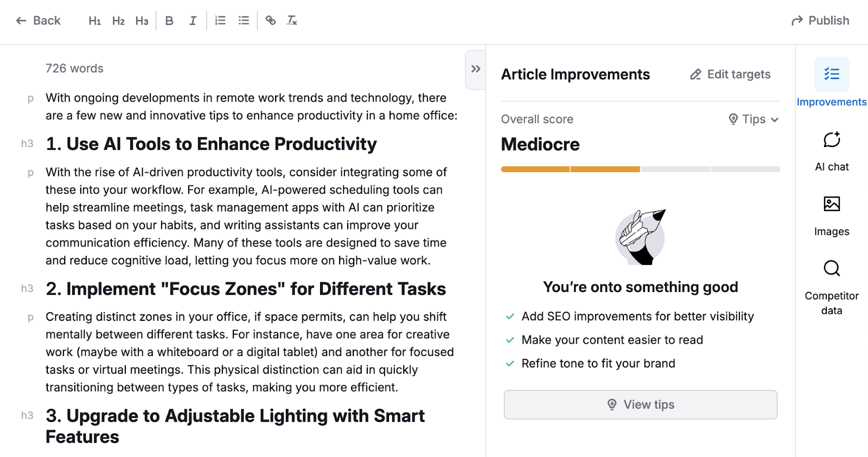The height and width of the screenshot is (457, 868).
Task: Apply Heading 2 formatting
Action: pos(118,21)
